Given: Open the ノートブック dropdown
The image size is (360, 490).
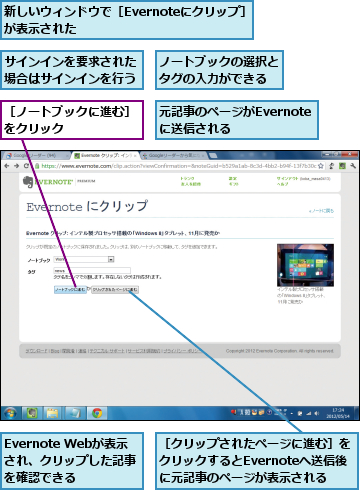Looking at the screenshot, I should pos(84,259).
